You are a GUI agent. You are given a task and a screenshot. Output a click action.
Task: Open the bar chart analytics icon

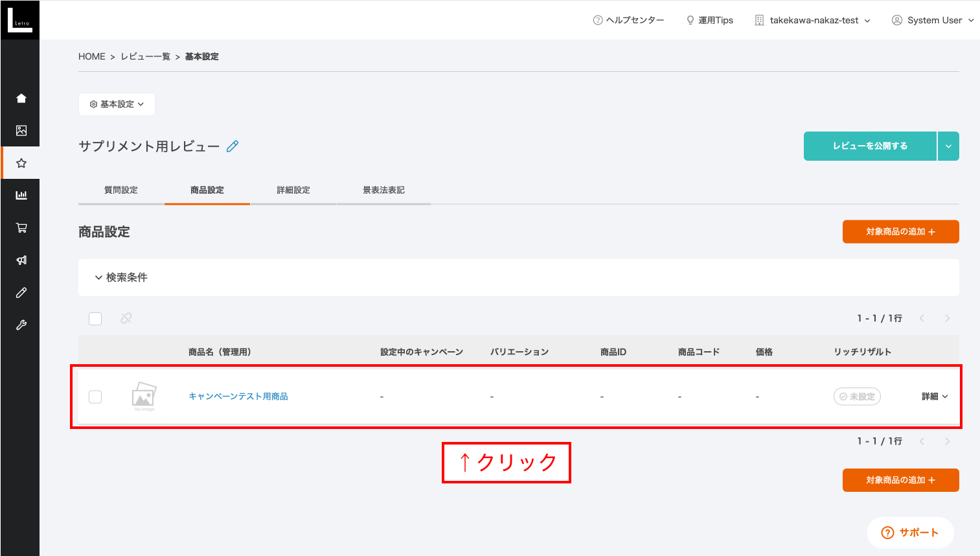pyautogui.click(x=21, y=195)
